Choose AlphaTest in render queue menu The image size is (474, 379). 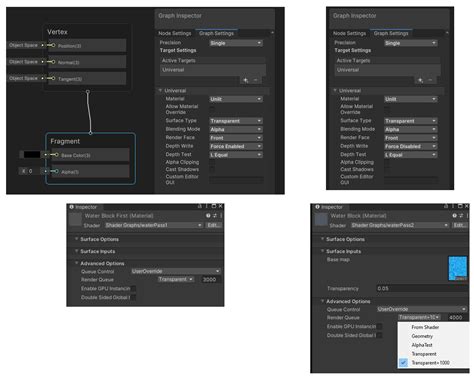(x=422, y=345)
